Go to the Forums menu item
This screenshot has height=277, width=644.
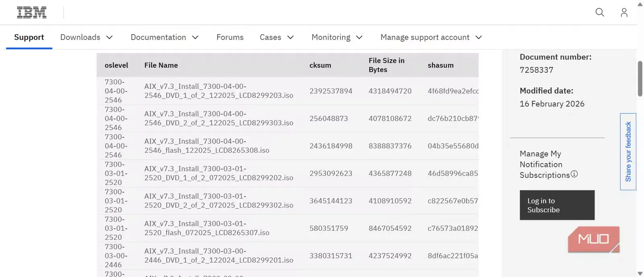(230, 37)
